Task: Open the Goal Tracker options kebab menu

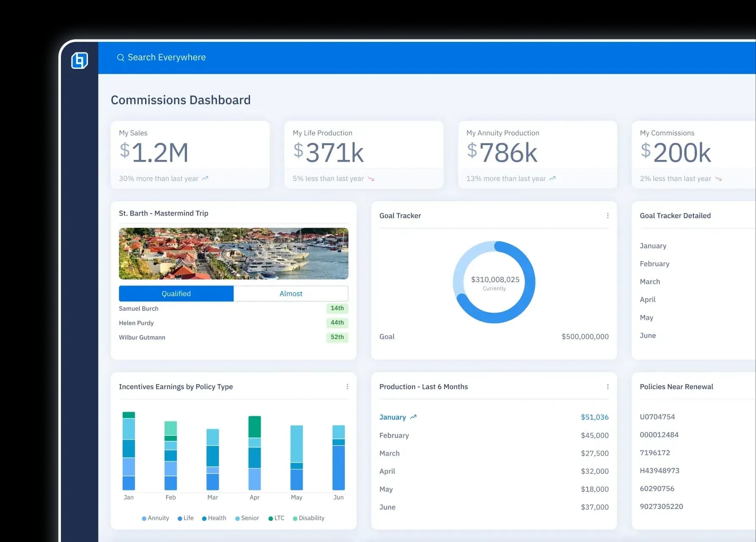Action: tap(608, 215)
